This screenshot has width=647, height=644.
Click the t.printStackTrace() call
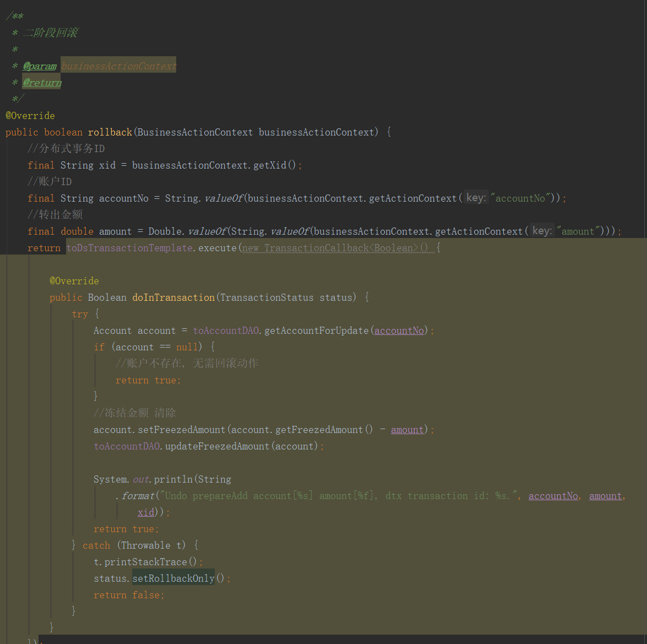click(145, 562)
